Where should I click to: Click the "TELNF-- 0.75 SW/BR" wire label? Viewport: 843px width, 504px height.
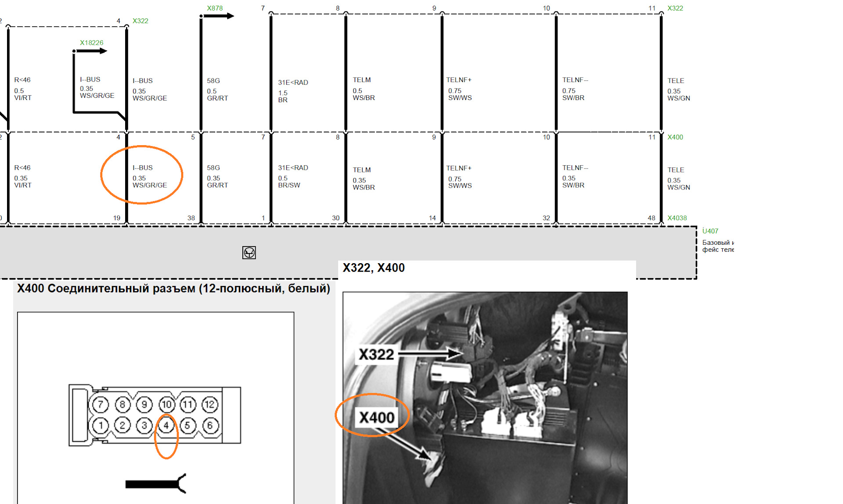tap(575, 89)
